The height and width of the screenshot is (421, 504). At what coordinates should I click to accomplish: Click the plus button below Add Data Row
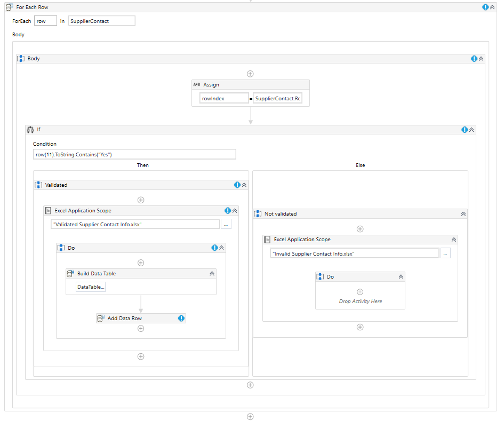pos(141,328)
